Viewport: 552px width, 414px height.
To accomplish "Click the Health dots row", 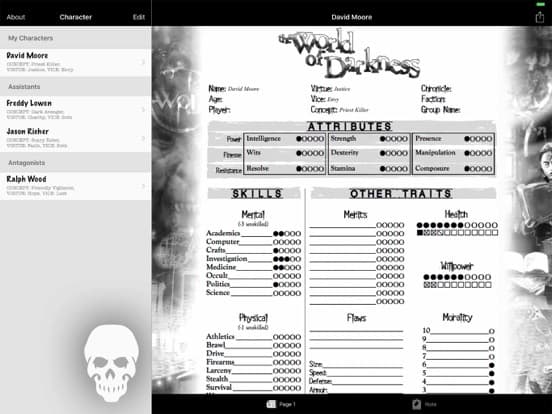I will point(457,225).
